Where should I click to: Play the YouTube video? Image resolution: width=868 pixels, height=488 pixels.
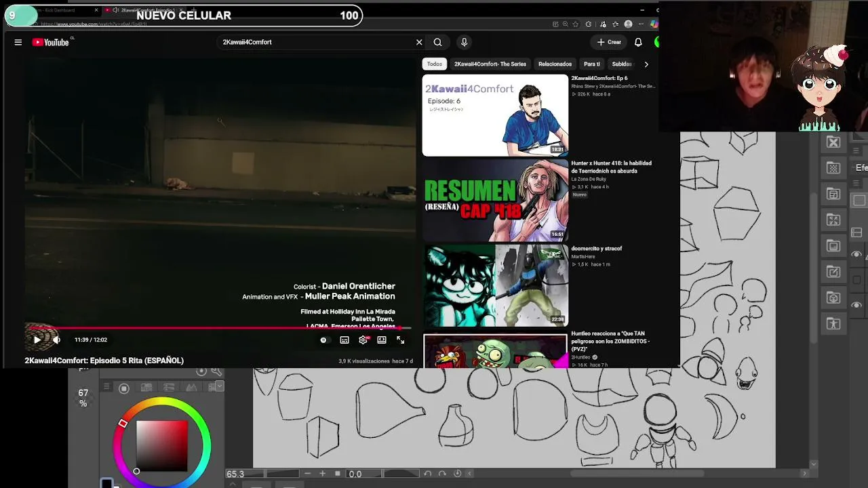(37, 340)
